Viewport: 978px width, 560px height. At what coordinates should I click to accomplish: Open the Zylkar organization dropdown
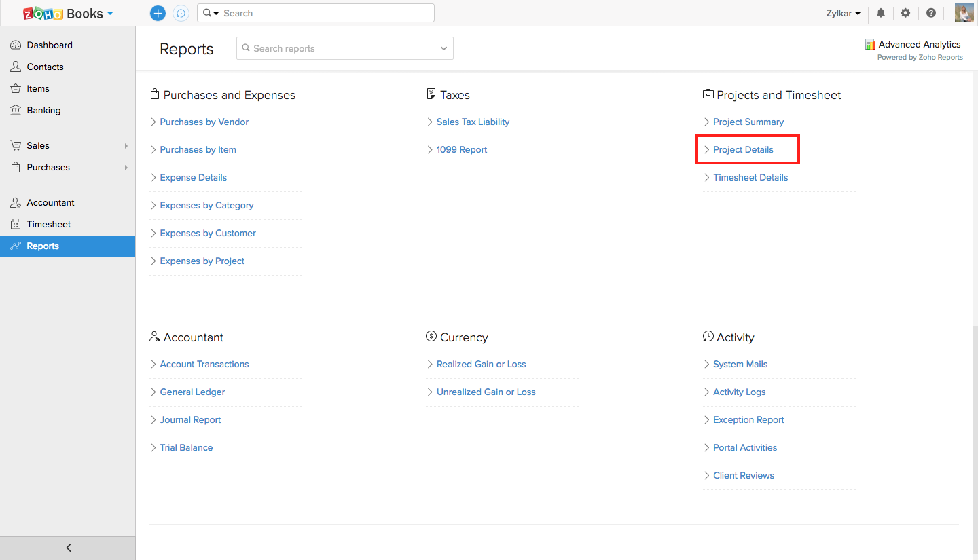click(x=844, y=14)
